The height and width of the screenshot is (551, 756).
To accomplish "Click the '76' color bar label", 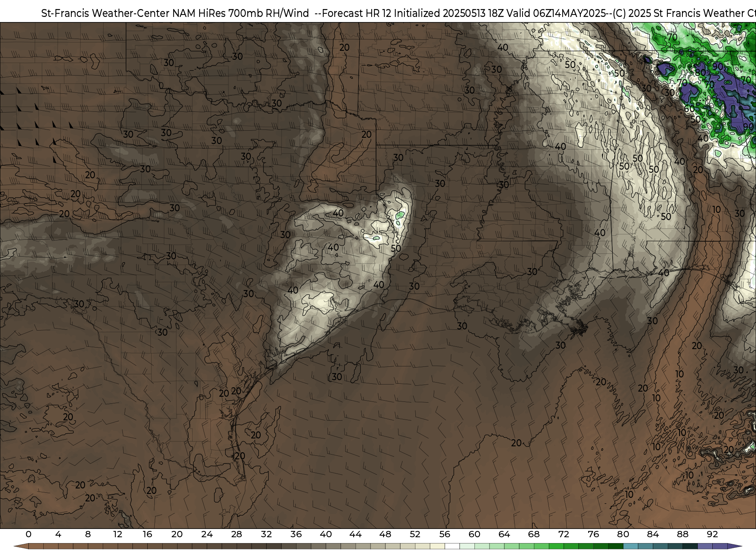I will (593, 534).
